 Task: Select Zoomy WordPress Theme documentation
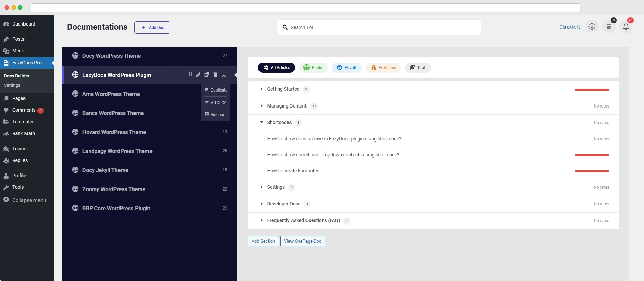(x=150, y=189)
